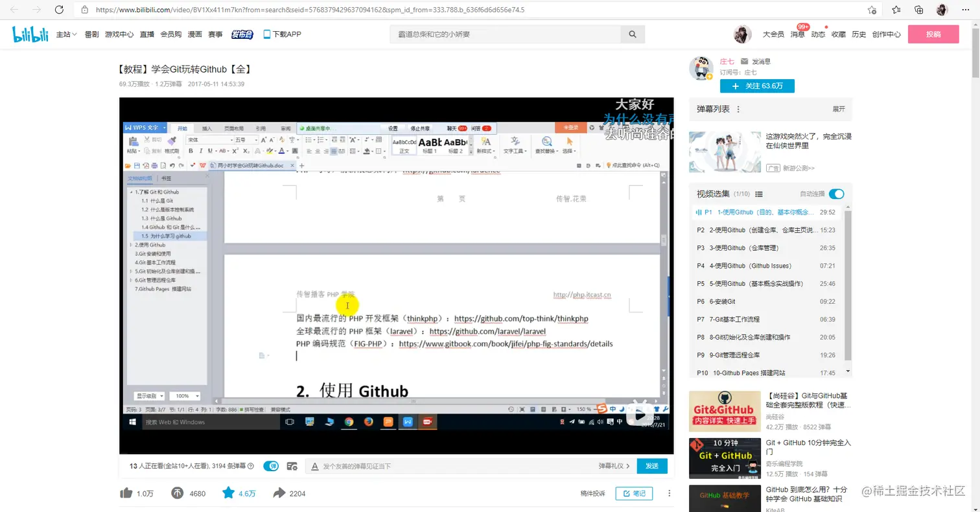This screenshot has width=980, height=512.
Task: Open 动态 in the header
Action: click(x=818, y=34)
